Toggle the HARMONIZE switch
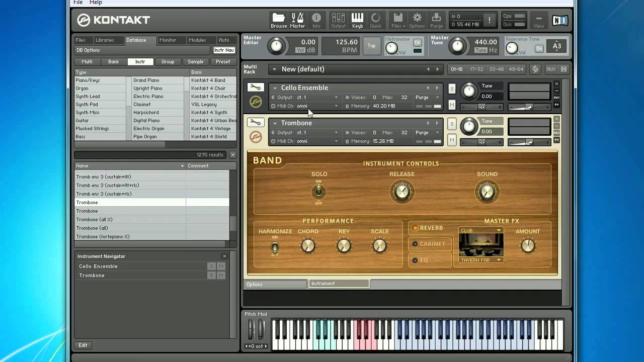The height and width of the screenshot is (362, 644). pos(275,247)
